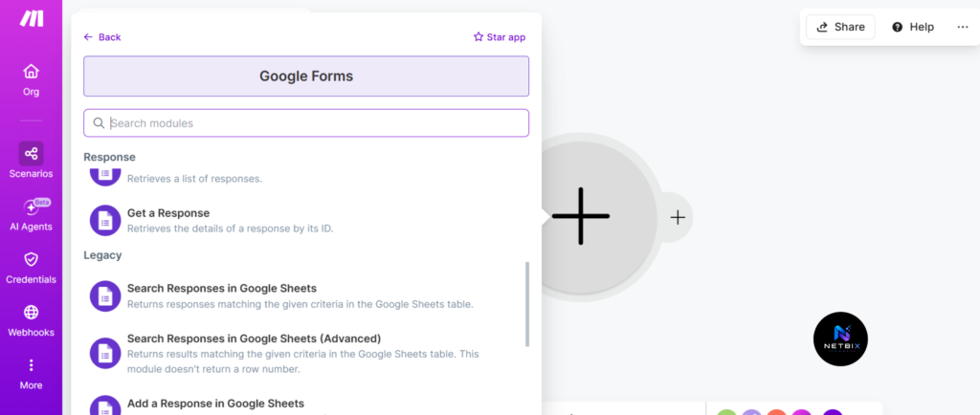Click the Search modules input field

[306, 123]
